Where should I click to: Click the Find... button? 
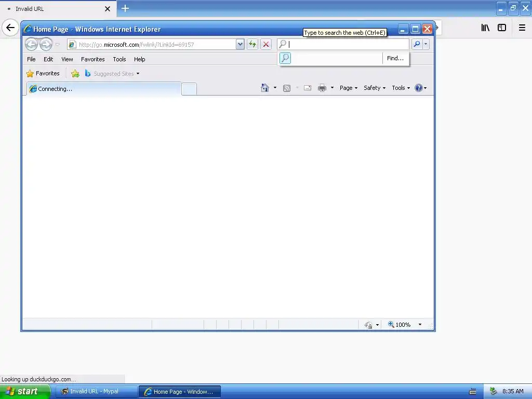point(395,58)
